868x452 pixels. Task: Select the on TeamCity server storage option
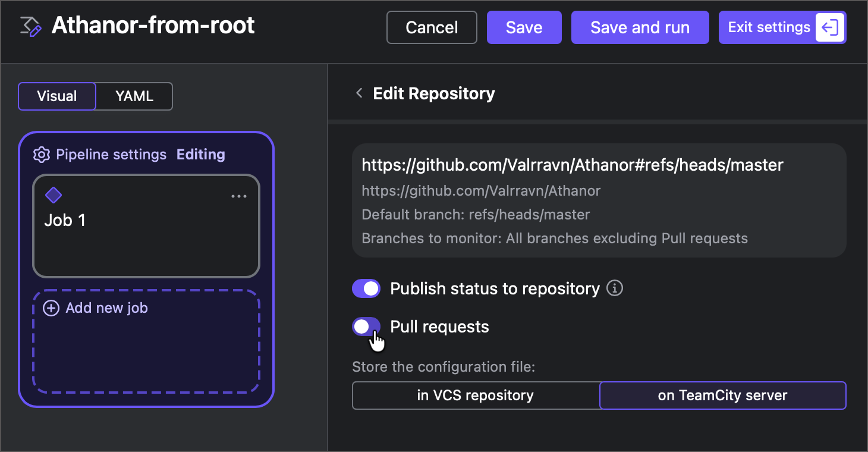tap(722, 395)
